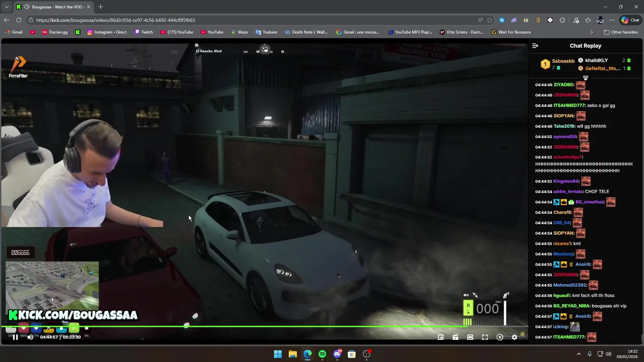Open video player settings gear
Viewport: 644px width, 362px height.
point(514,337)
